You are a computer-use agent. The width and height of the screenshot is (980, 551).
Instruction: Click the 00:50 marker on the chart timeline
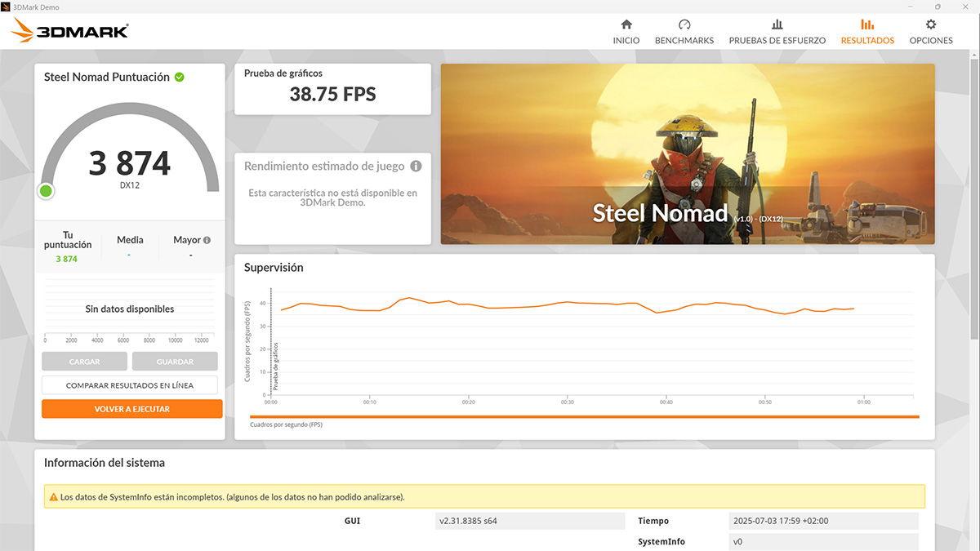[765, 402]
